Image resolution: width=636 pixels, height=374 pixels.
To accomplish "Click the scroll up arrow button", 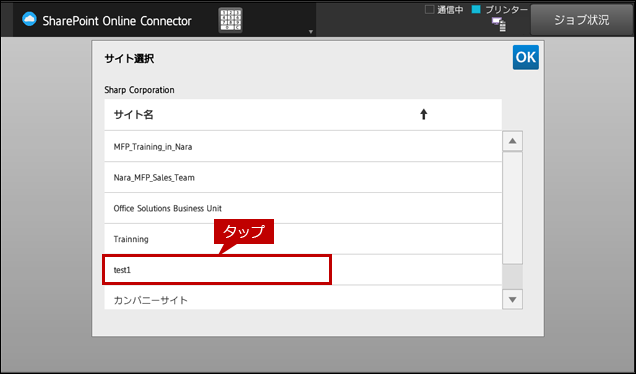I will (512, 141).
